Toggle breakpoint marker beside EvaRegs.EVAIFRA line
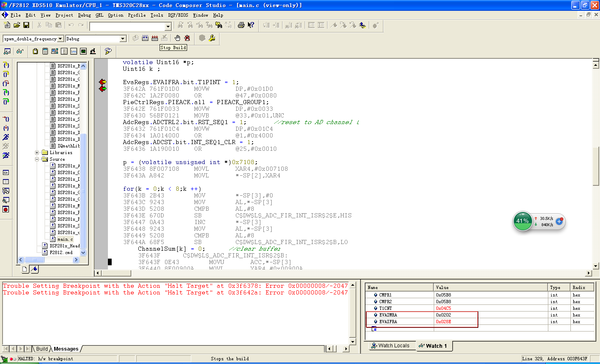 [102, 82]
